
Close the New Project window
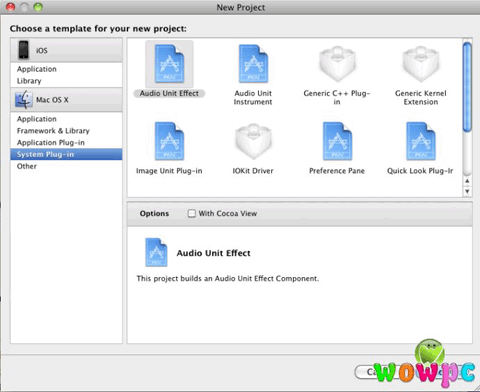[x=11, y=7]
